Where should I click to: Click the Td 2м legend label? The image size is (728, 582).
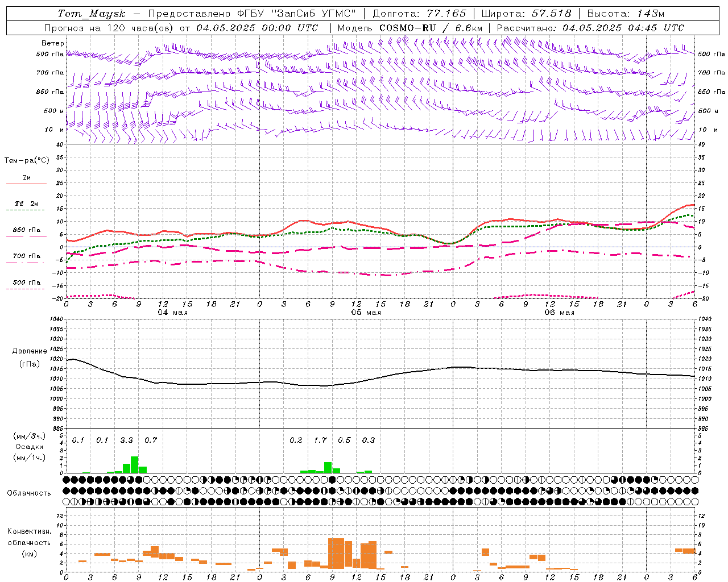point(27,203)
